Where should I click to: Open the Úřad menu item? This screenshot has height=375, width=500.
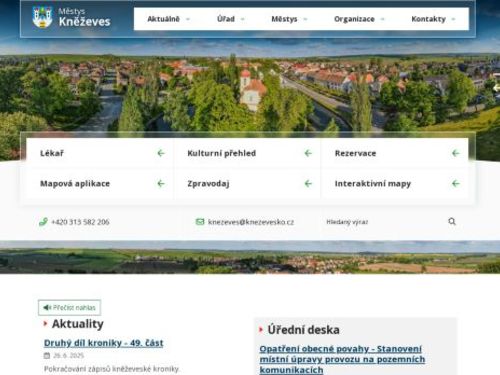tap(226, 19)
